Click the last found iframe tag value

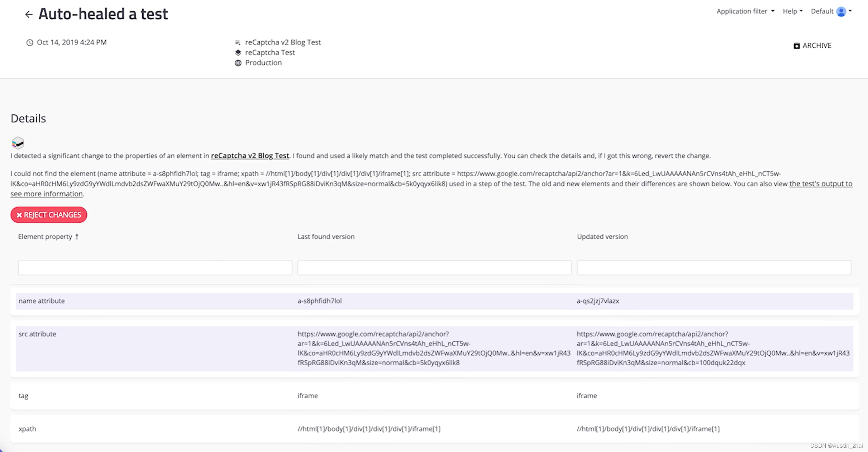coord(307,396)
